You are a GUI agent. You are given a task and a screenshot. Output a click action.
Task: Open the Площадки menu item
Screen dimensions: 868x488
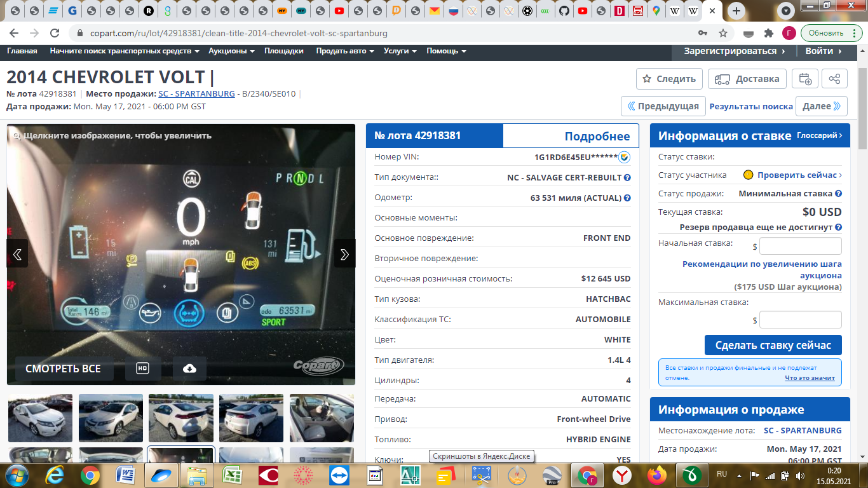[x=284, y=51]
